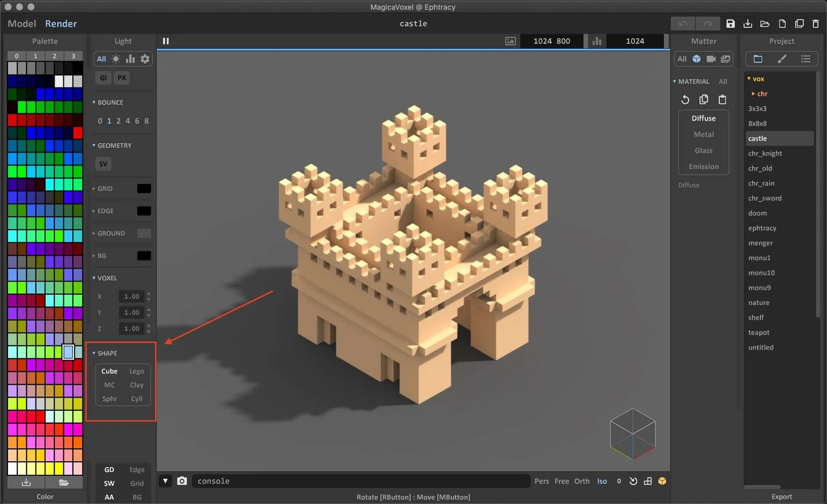This screenshot has height=504, width=827.
Task: Open the teapot project file
Action: pos(758,333)
